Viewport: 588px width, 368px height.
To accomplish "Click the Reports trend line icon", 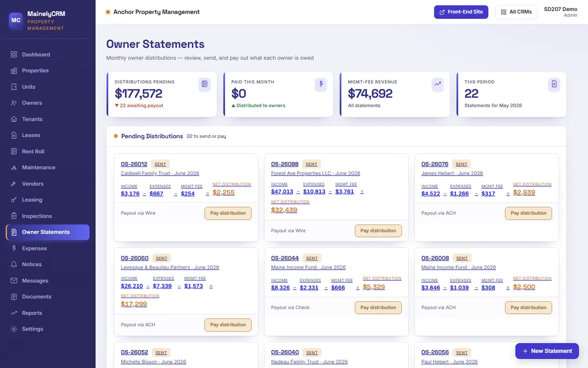I will pyautogui.click(x=14, y=313).
